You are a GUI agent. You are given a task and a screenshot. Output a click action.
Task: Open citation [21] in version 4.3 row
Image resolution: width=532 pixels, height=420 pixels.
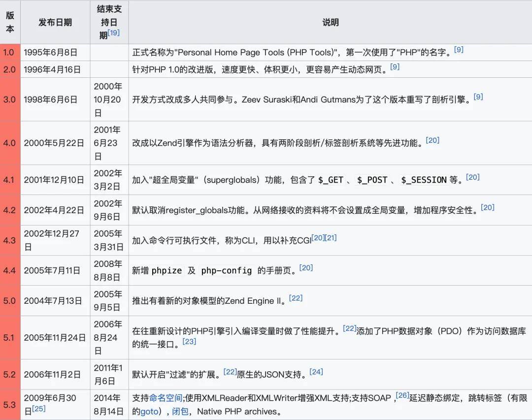[331, 237]
